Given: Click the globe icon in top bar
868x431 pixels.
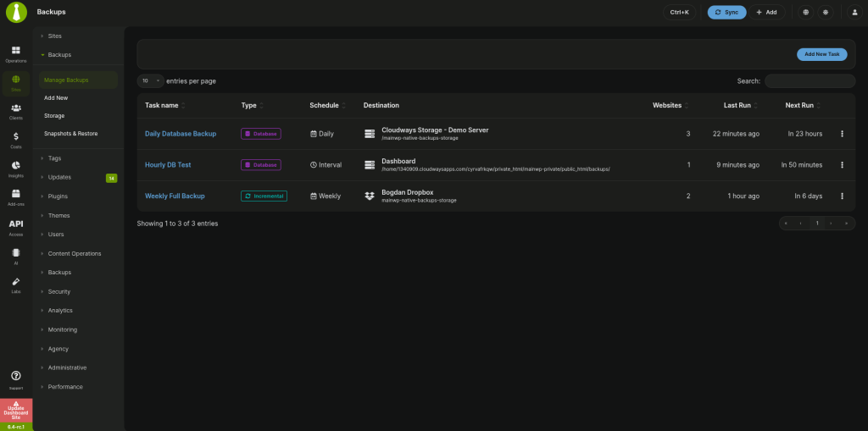Looking at the screenshot, I should (x=805, y=12).
